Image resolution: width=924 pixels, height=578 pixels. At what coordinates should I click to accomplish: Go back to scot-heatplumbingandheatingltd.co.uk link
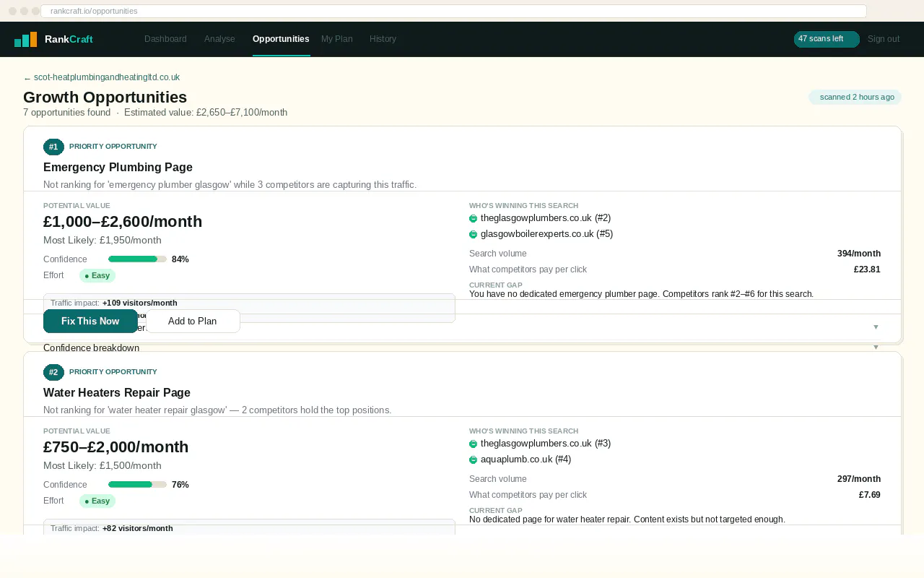(x=102, y=77)
